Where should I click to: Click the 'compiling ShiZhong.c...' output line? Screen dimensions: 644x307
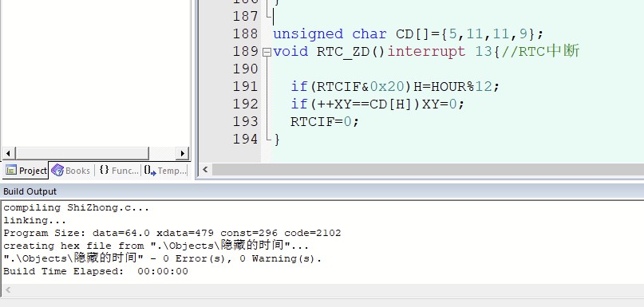click(77, 207)
